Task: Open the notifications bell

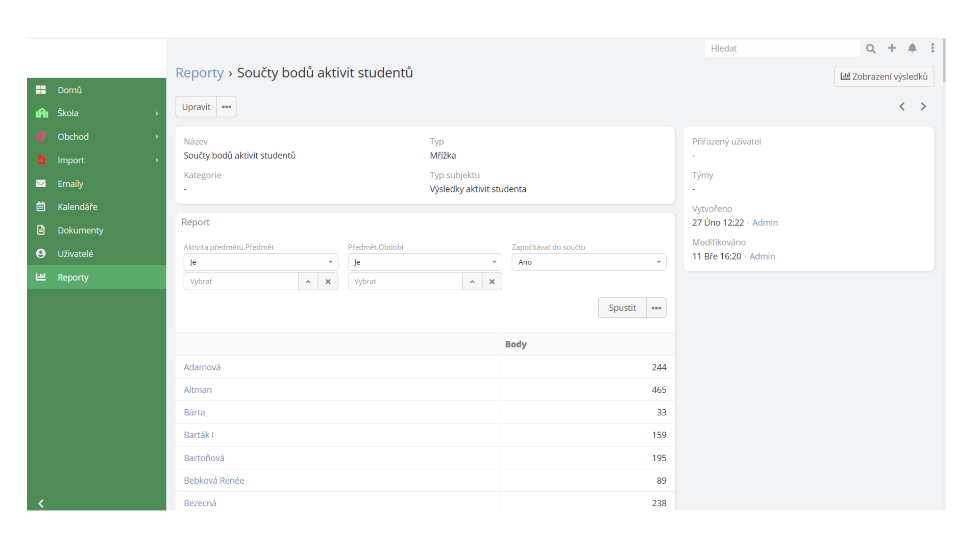Action: tap(912, 48)
